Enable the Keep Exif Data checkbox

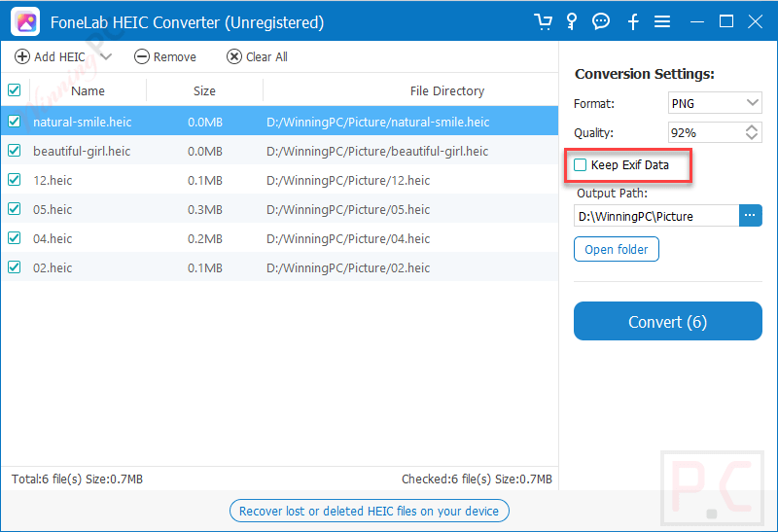pyautogui.click(x=580, y=164)
